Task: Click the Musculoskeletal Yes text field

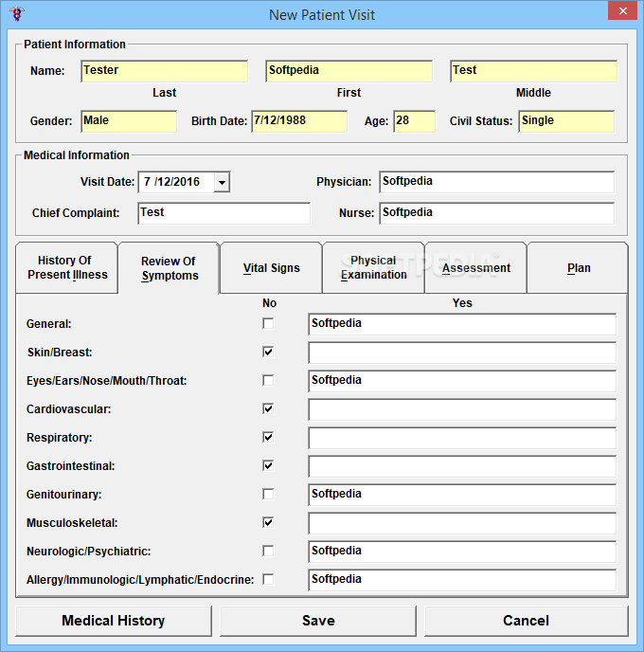Action: click(x=462, y=523)
